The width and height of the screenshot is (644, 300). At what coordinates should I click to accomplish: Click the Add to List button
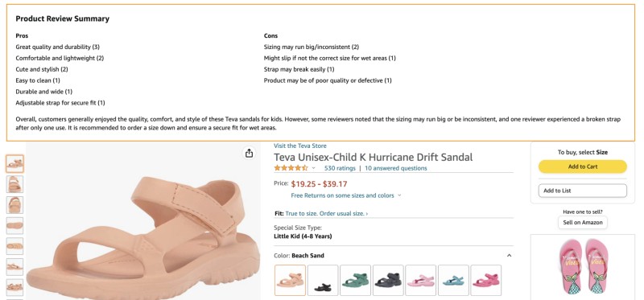pyautogui.click(x=583, y=191)
